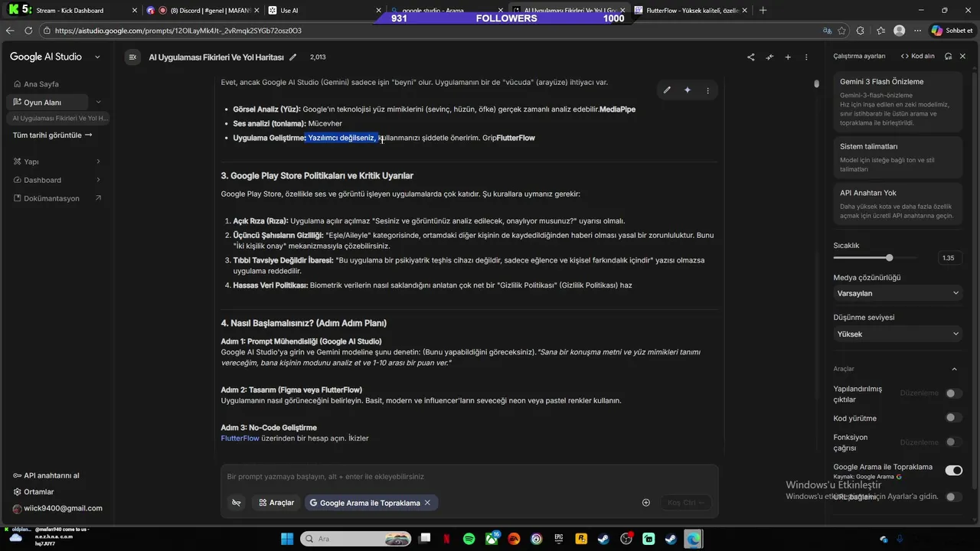
Task: Disable the Google Arama ile Topraklama toggle
Action: [x=953, y=471]
